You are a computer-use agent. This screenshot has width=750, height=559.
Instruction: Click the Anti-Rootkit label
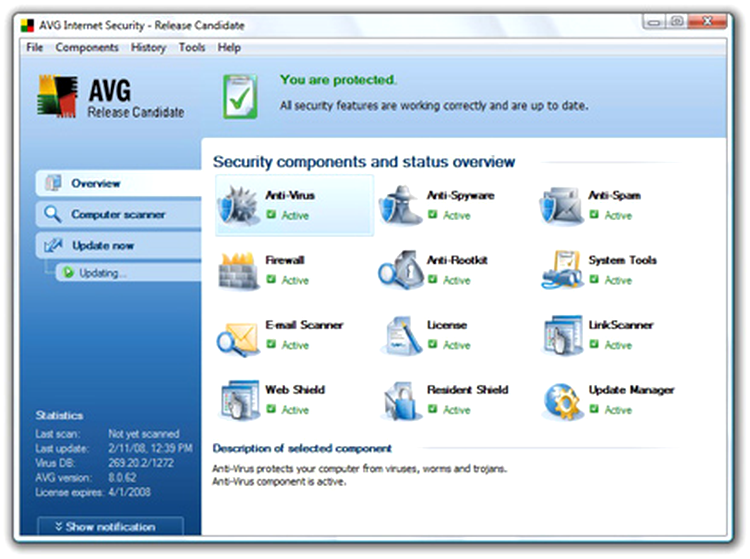coord(457,260)
